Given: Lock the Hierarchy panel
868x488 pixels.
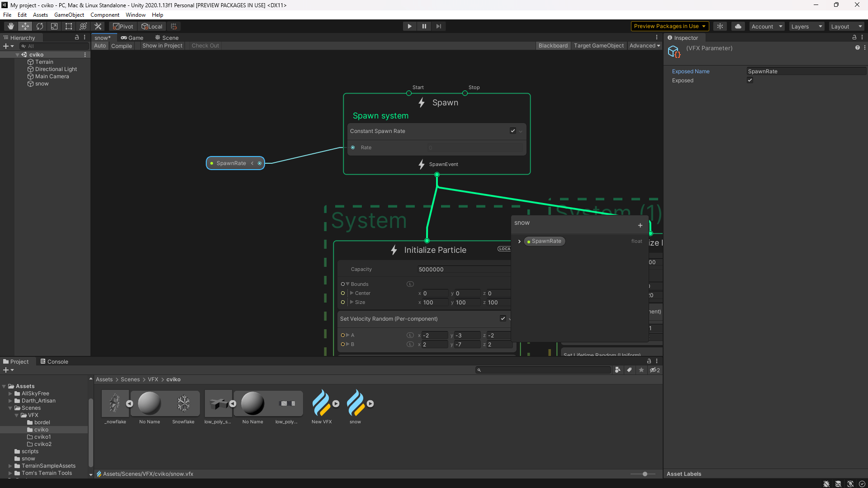Looking at the screenshot, I should point(77,38).
